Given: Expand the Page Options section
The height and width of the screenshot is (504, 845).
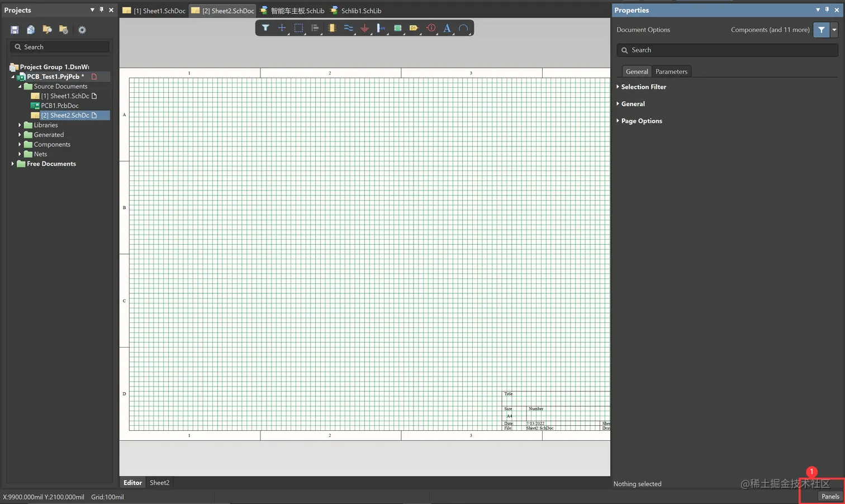Looking at the screenshot, I should 618,121.
